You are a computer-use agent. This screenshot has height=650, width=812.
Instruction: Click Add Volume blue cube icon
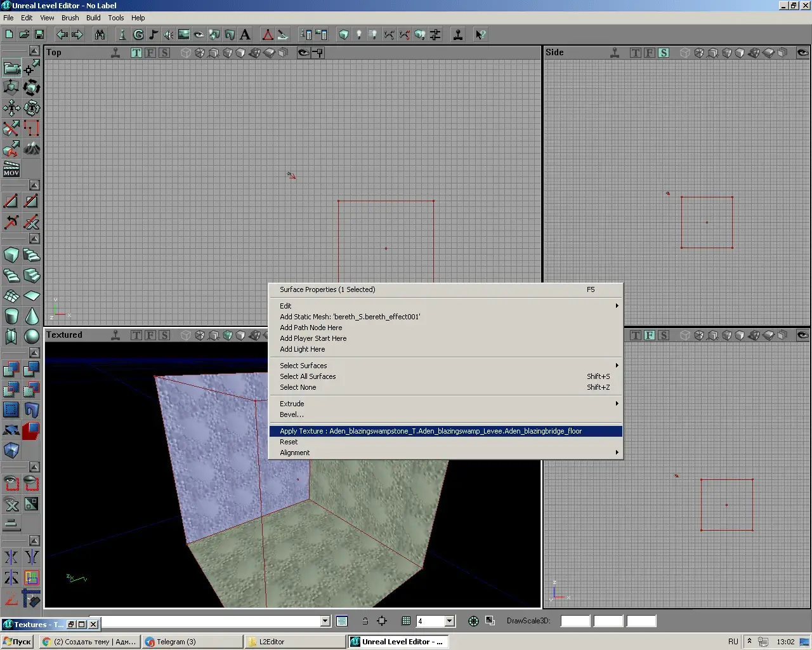coord(11,450)
